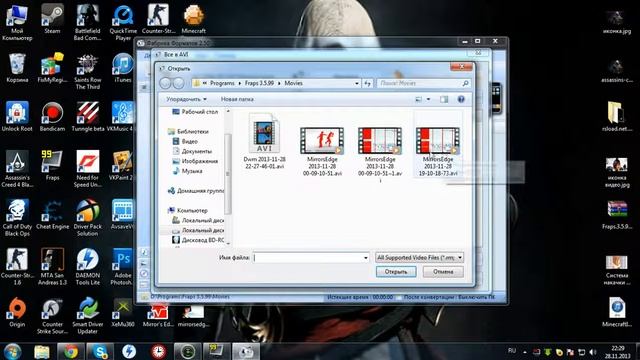
Task: Click the back navigation arrow in the dialog
Action: click(x=165, y=83)
